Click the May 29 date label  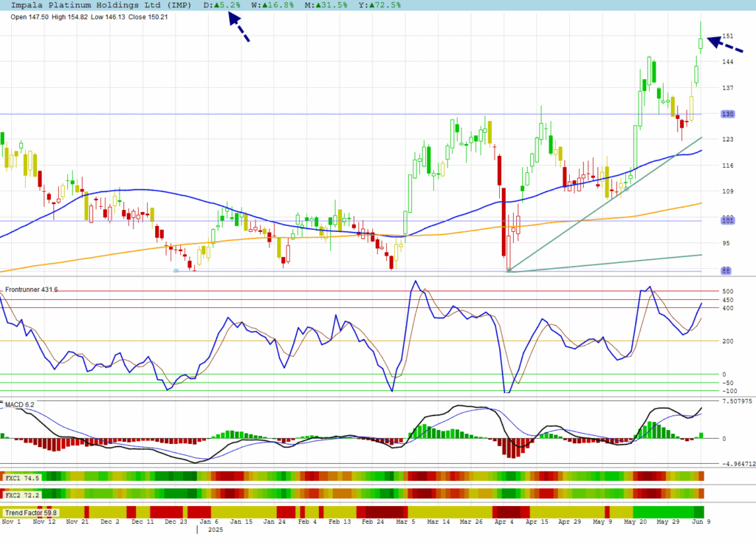(x=668, y=522)
